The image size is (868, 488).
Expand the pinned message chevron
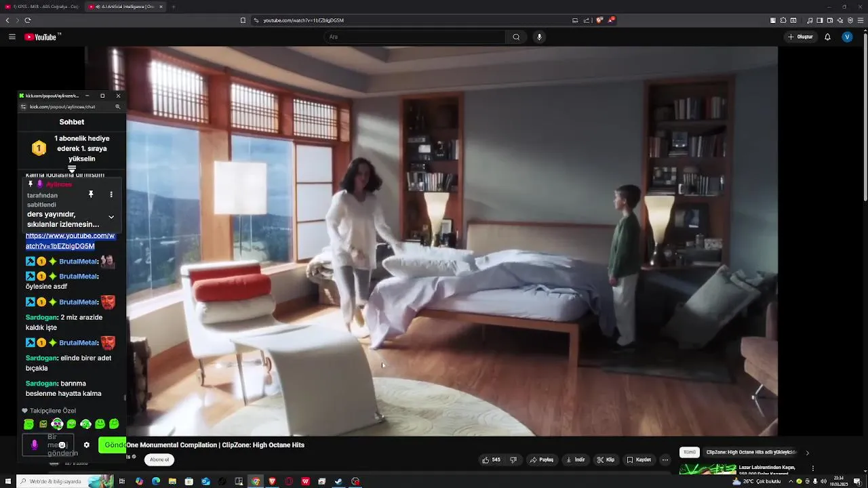point(111,217)
